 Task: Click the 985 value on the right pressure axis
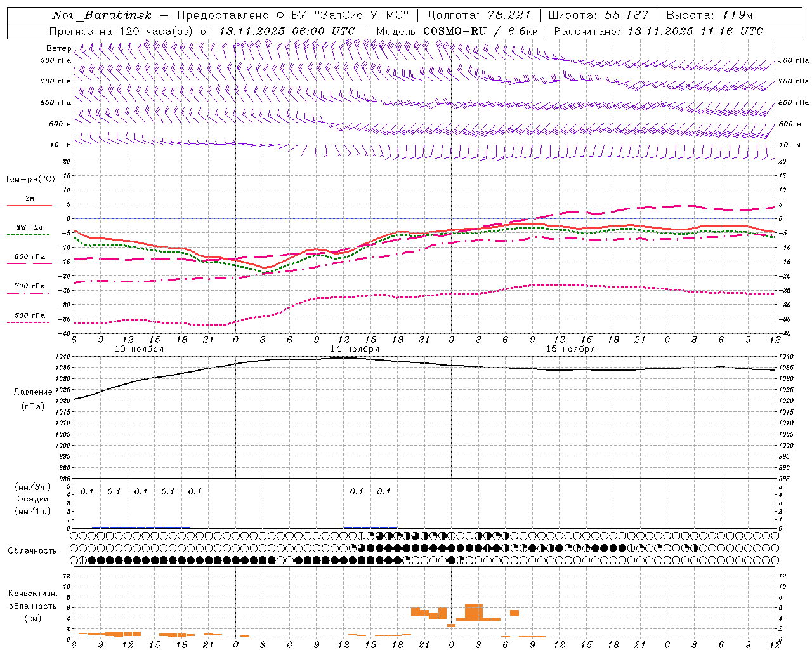(785, 479)
